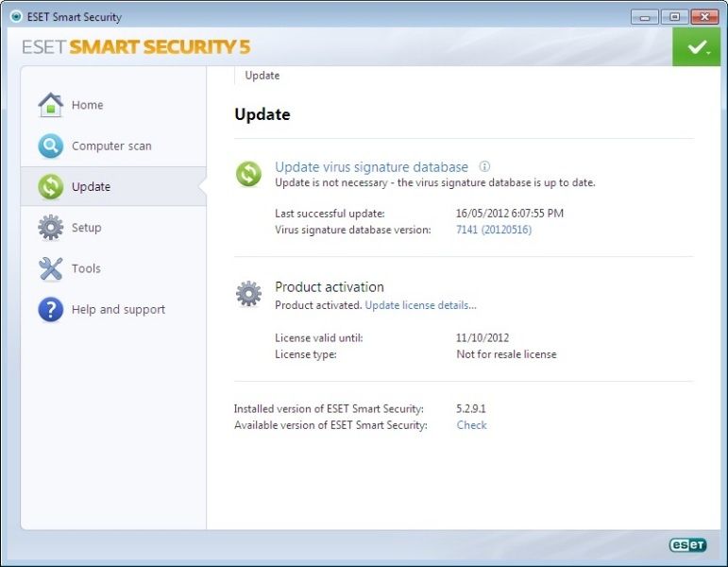Image resolution: width=728 pixels, height=567 pixels.
Task: Open virus database version 7141 (20120516) link
Action: (494, 230)
